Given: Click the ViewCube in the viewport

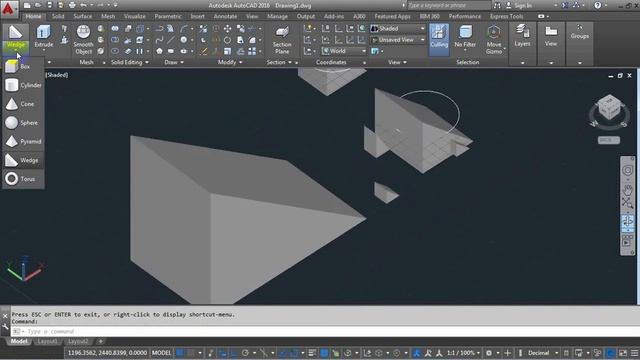Looking at the screenshot, I should point(609,107).
